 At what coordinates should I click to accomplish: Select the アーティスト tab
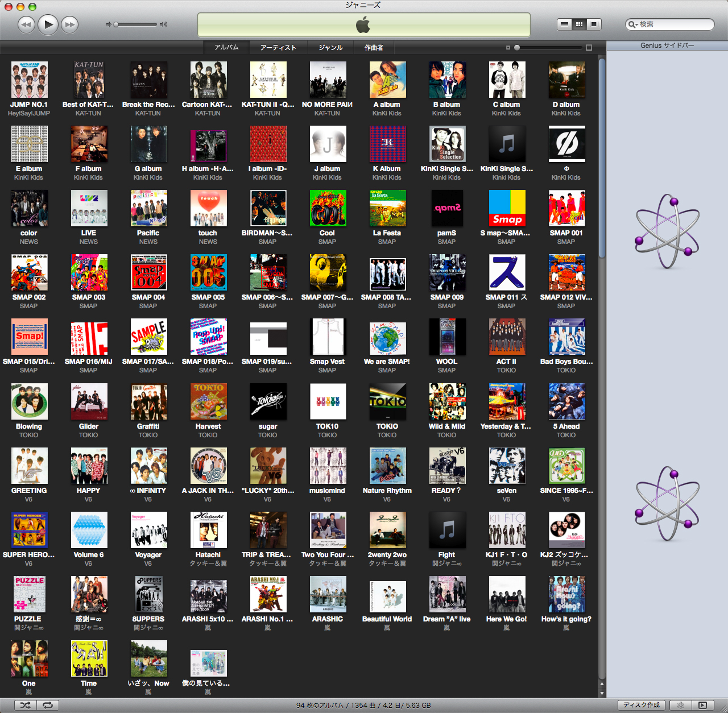pos(278,47)
